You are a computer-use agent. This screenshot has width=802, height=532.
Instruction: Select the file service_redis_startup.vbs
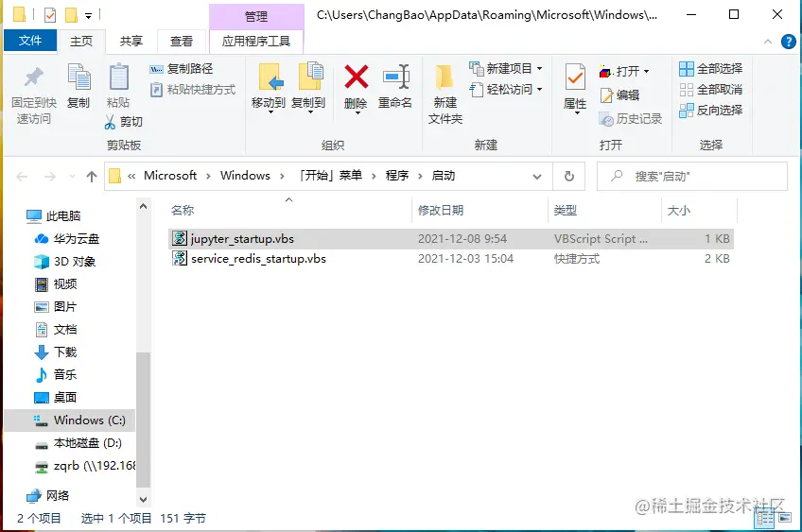pyautogui.click(x=450, y=259)
